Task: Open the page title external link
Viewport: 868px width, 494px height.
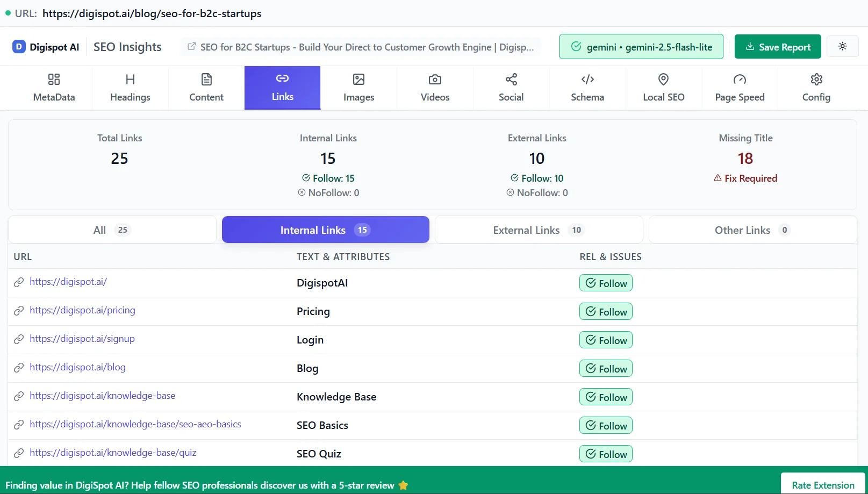Action: (361, 47)
